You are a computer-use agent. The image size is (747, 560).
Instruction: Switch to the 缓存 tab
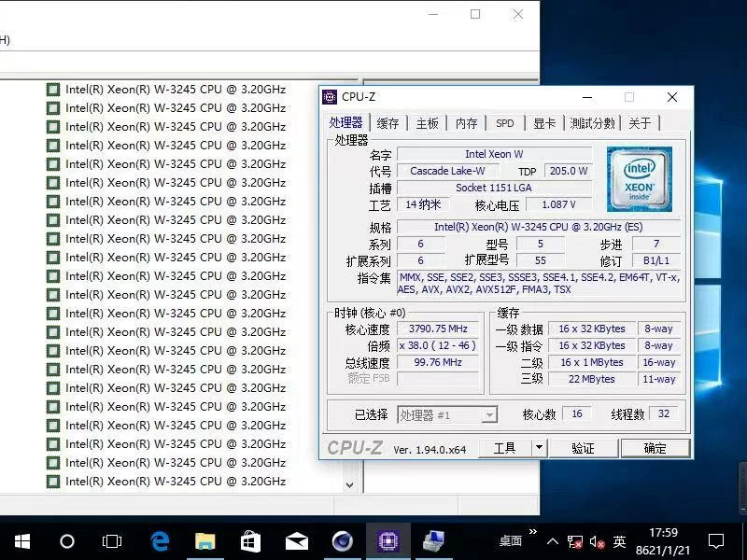388,123
